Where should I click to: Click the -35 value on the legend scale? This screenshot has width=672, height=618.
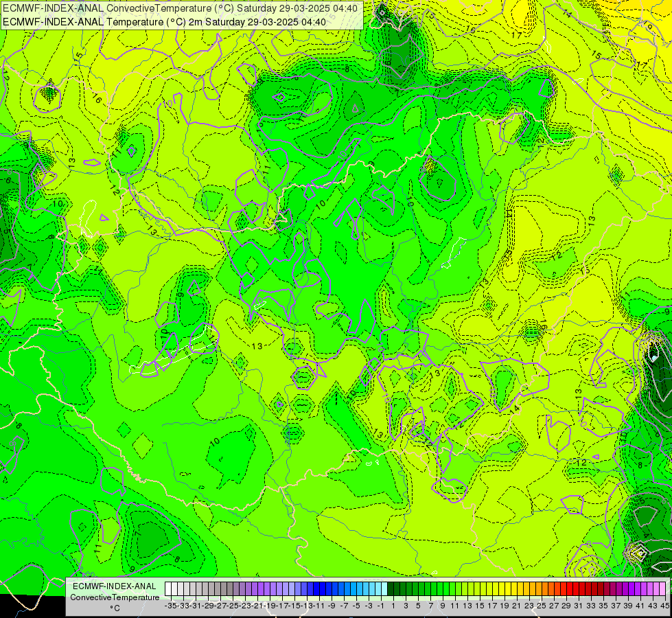point(171,606)
